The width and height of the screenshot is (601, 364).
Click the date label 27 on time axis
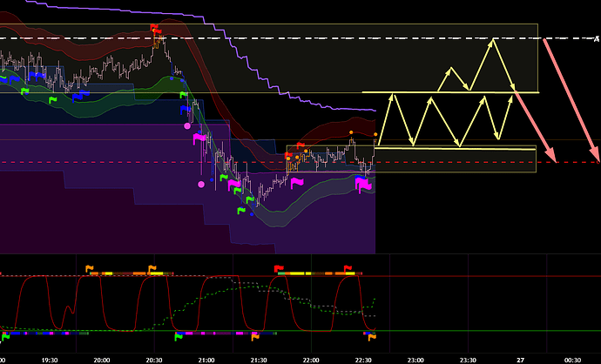[x=520, y=358]
